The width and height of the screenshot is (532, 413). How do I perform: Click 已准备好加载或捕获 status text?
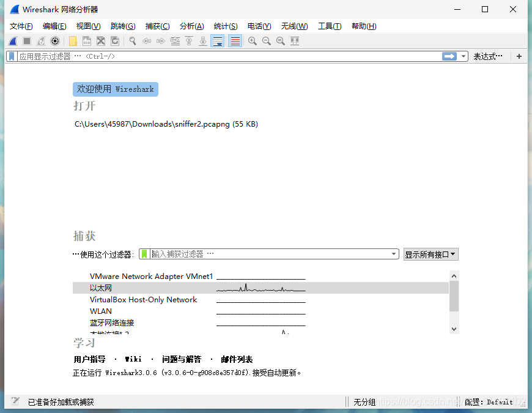(x=61, y=402)
